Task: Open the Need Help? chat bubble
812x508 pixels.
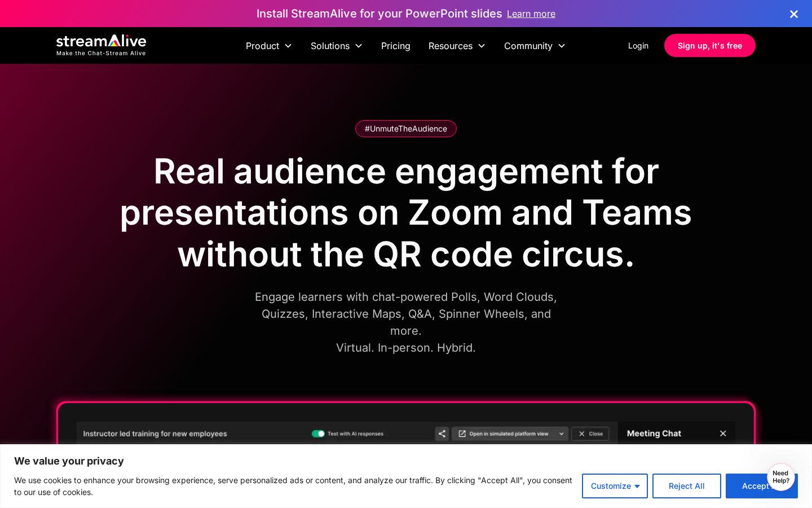Action: click(781, 477)
